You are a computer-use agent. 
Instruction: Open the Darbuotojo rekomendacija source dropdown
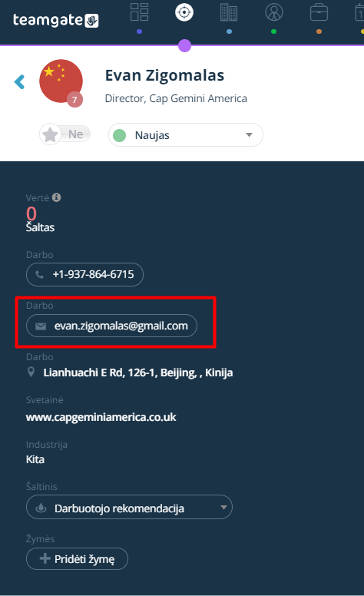(x=129, y=507)
